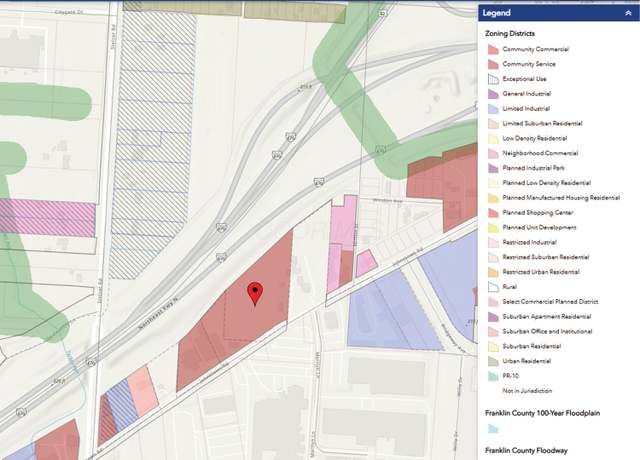The image size is (640, 460).
Task: Click the Suburban Apartment Residential text label
Action: click(x=547, y=317)
